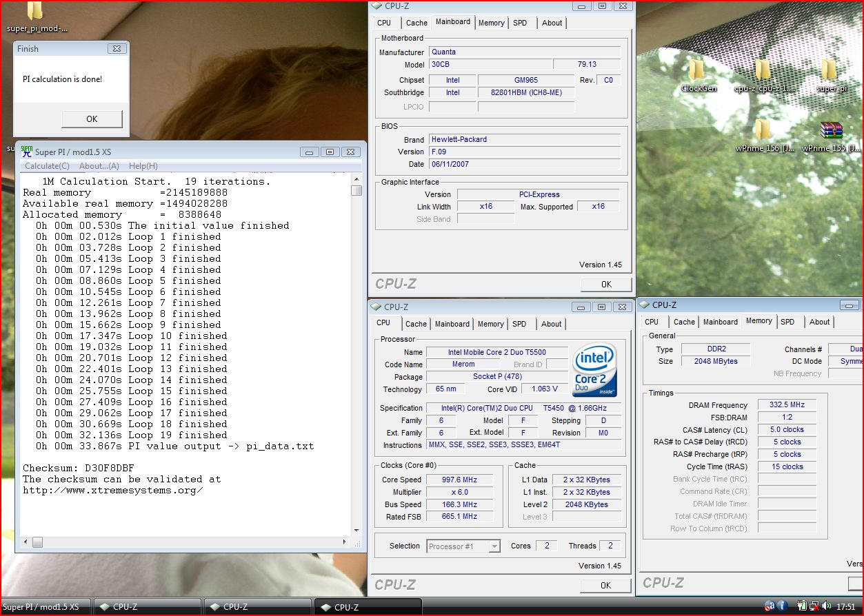
Task: Click the http://www.xtremesystems.org/ text in Super PI
Action: coord(112,490)
